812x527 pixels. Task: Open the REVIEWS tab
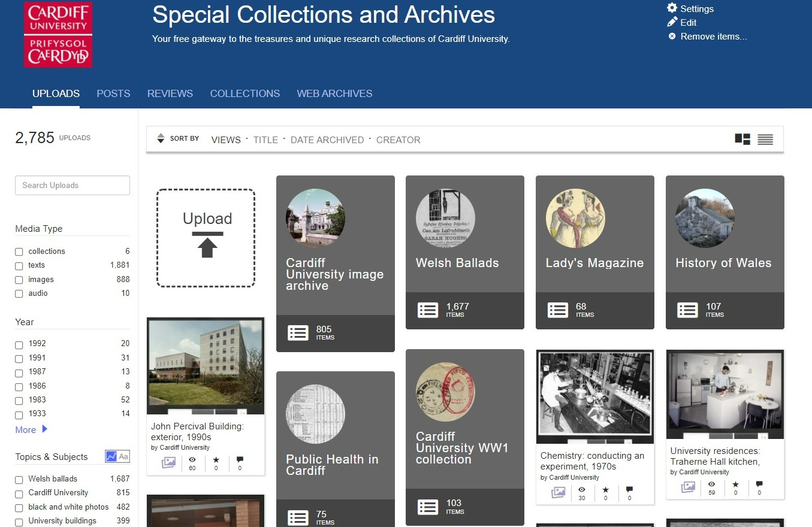(170, 93)
